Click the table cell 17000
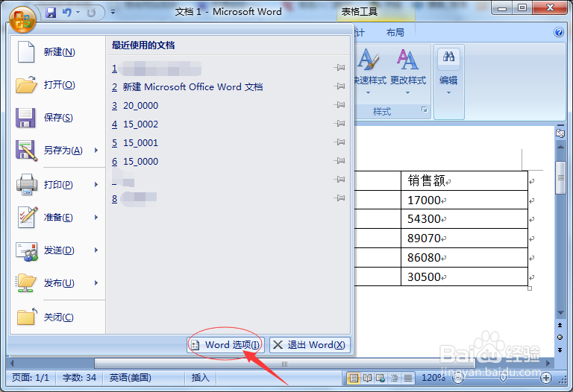The height and width of the screenshot is (392, 573). tap(464, 200)
